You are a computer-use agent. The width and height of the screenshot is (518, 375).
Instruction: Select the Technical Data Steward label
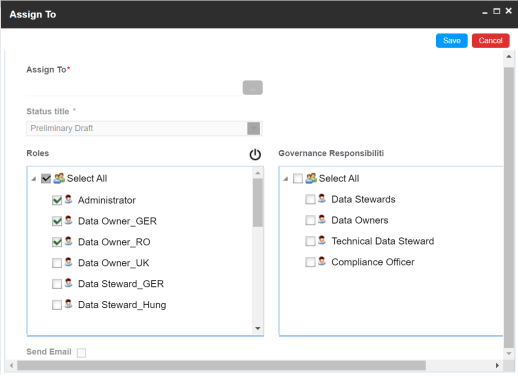[383, 241]
